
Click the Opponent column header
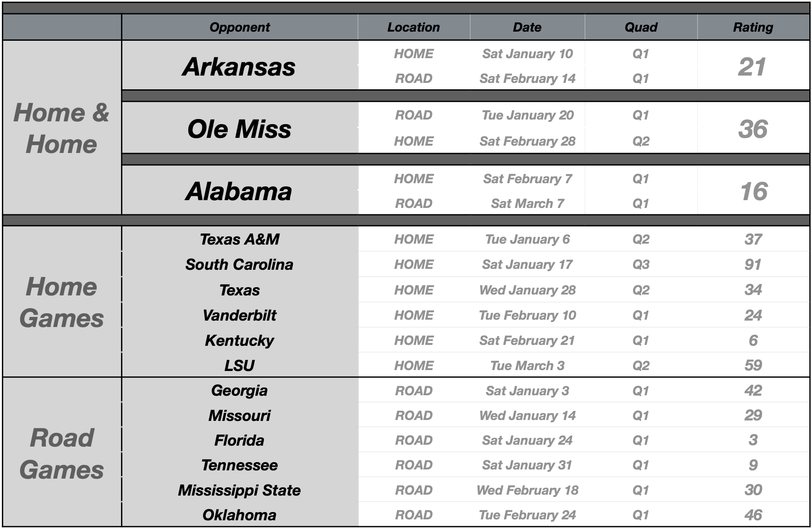click(240, 27)
